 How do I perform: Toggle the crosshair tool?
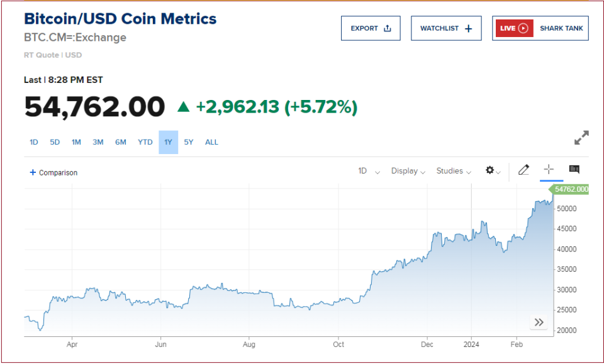click(x=549, y=170)
